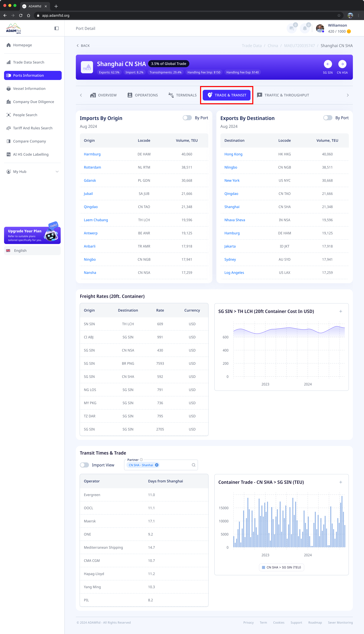The image size is (364, 634).
Task: Expand the SG SIN freight chart plus icon
Action: pos(340,311)
